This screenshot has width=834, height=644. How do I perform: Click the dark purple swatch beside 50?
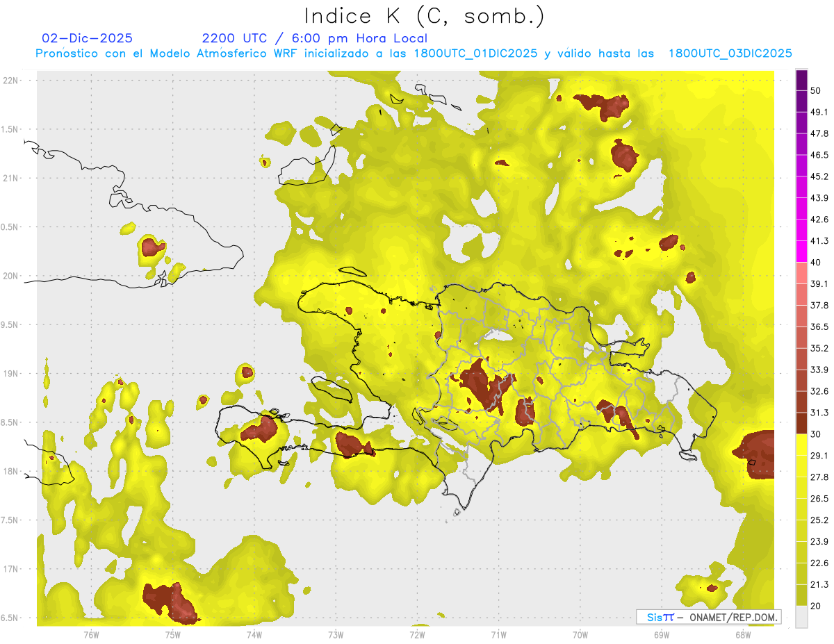pyautogui.click(x=802, y=81)
